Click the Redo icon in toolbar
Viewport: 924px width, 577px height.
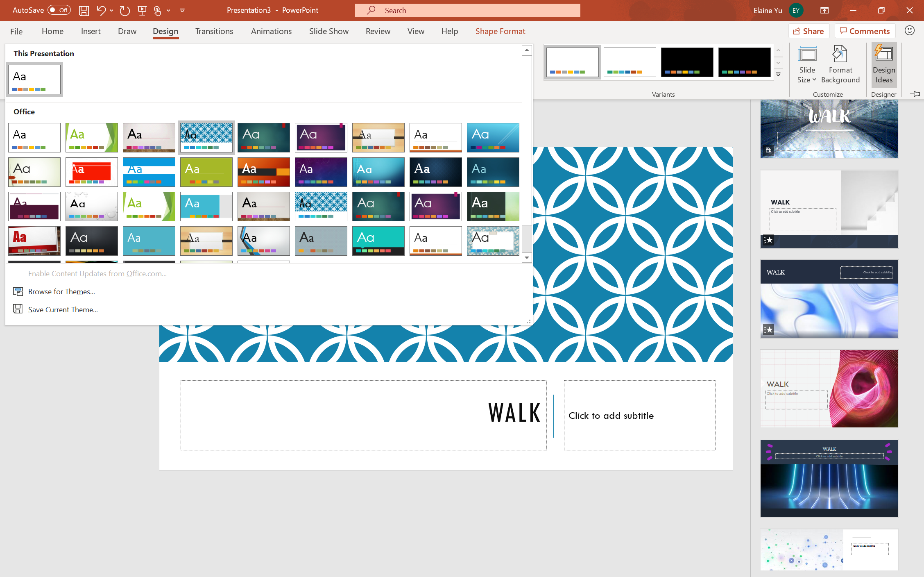[x=124, y=10]
